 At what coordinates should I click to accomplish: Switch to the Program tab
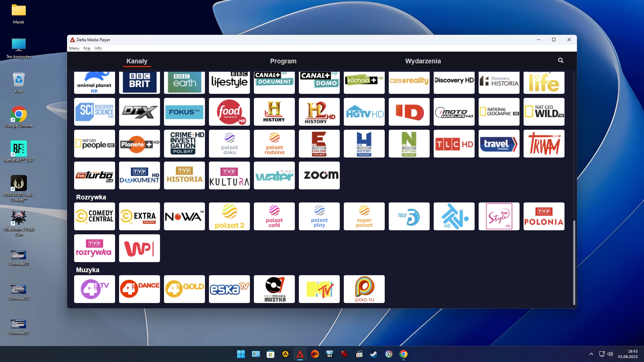tap(283, 61)
